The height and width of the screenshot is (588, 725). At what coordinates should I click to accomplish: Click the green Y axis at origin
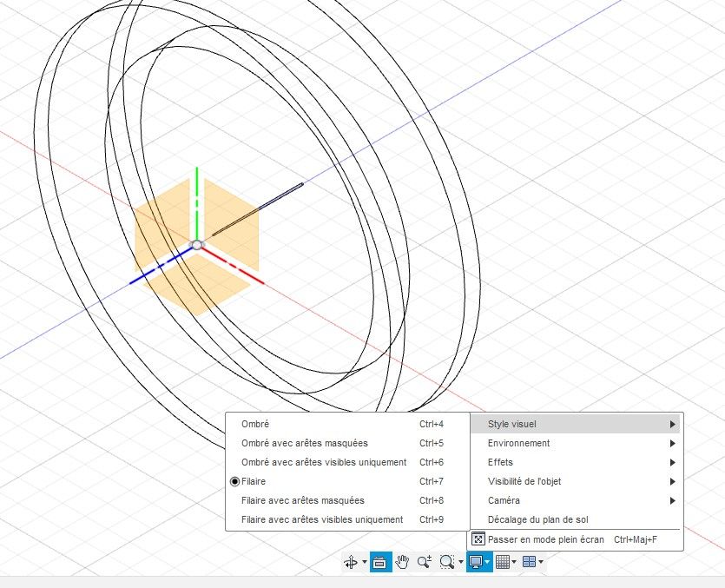click(x=197, y=203)
